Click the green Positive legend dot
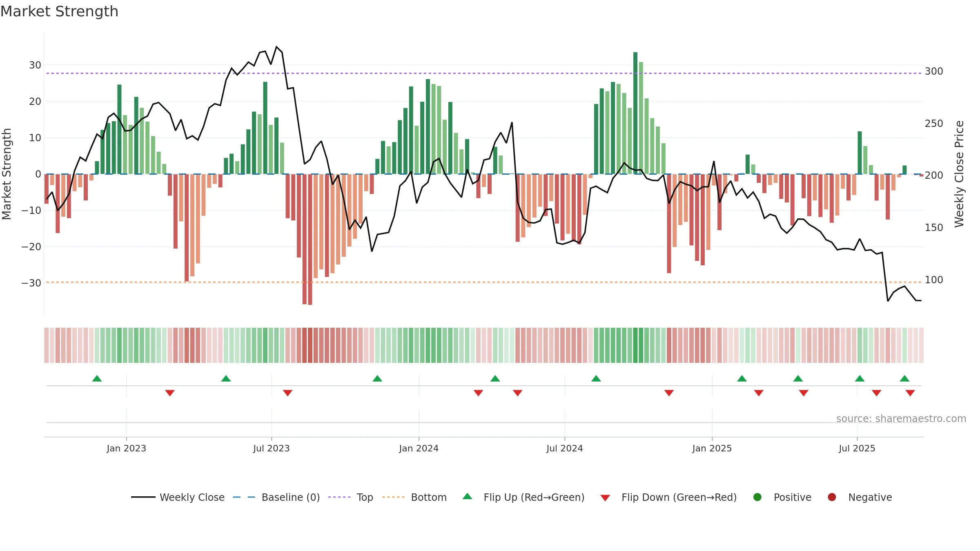 757,497
